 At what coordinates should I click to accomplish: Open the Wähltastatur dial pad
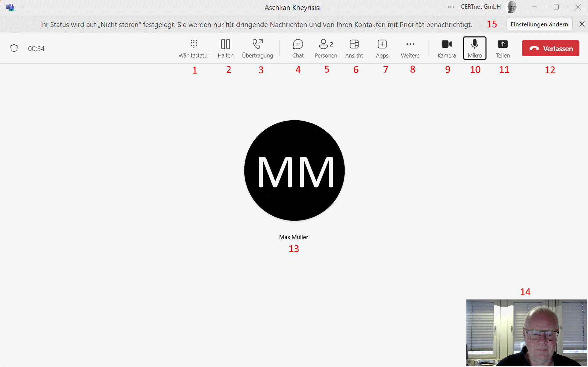(x=194, y=48)
